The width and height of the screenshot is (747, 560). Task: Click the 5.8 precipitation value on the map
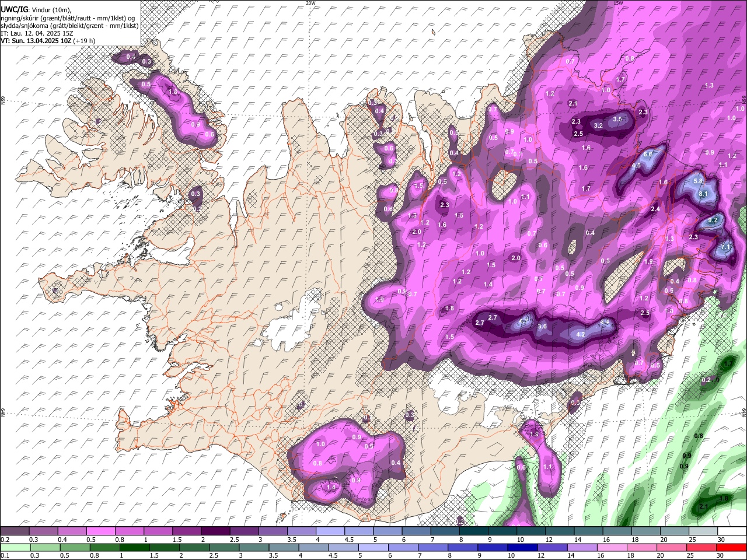tap(698, 181)
